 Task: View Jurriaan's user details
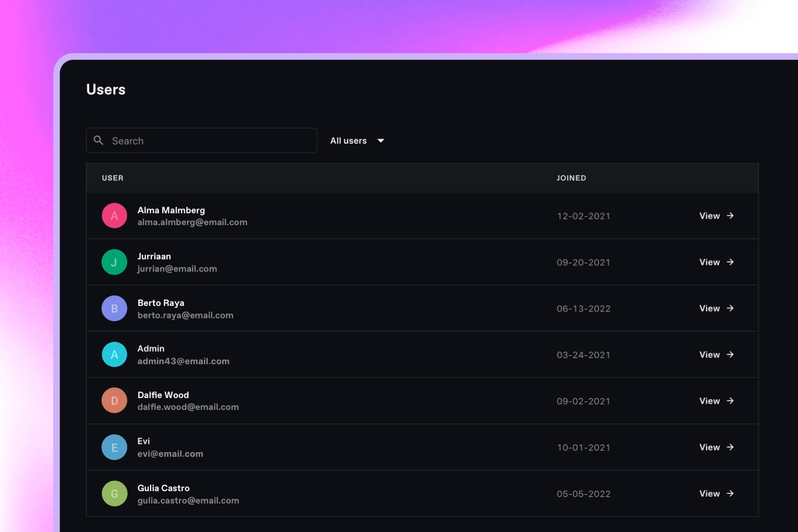(716, 262)
